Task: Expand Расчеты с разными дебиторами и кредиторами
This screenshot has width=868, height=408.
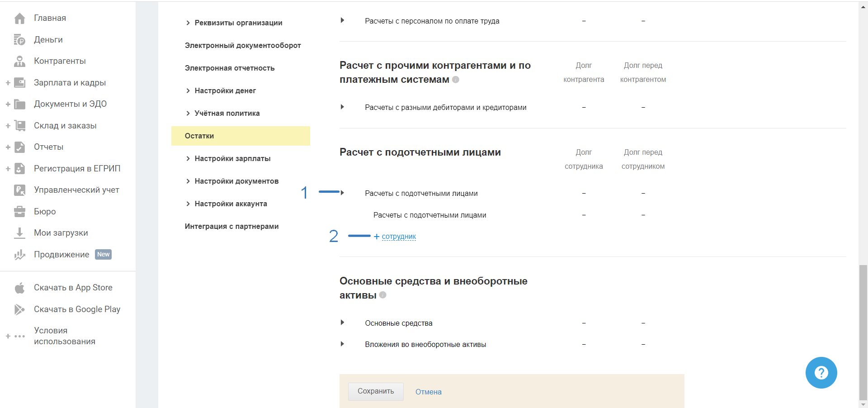Action: 342,107
